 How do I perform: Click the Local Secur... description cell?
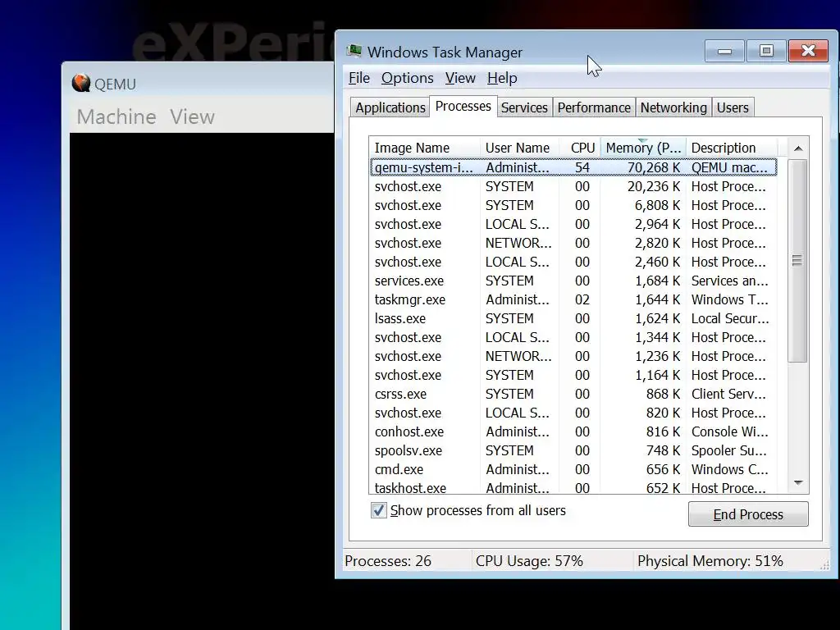point(729,318)
